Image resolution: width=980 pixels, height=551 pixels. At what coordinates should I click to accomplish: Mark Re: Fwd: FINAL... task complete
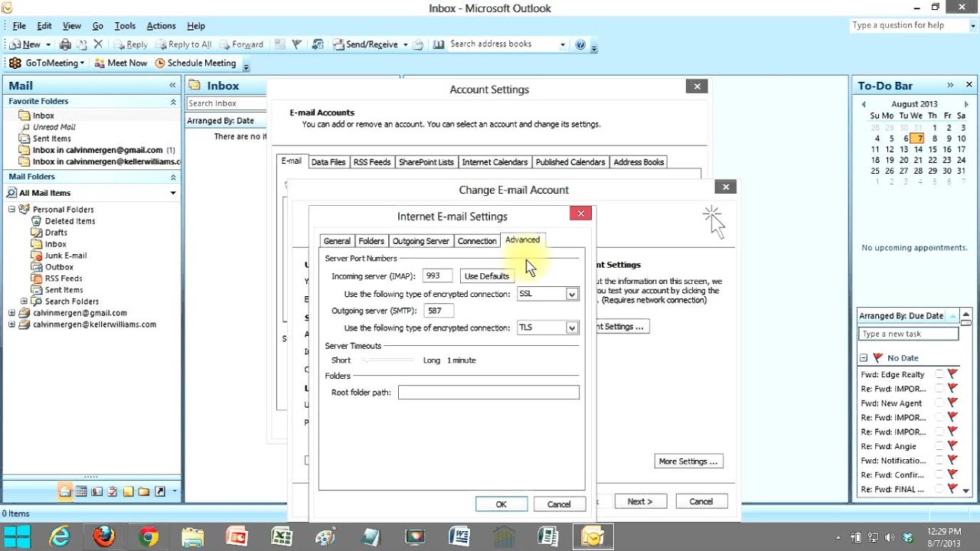(x=939, y=489)
